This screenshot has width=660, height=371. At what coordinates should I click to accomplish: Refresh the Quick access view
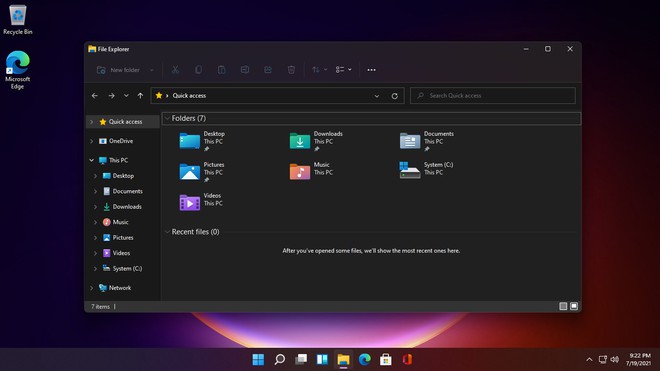click(x=394, y=96)
